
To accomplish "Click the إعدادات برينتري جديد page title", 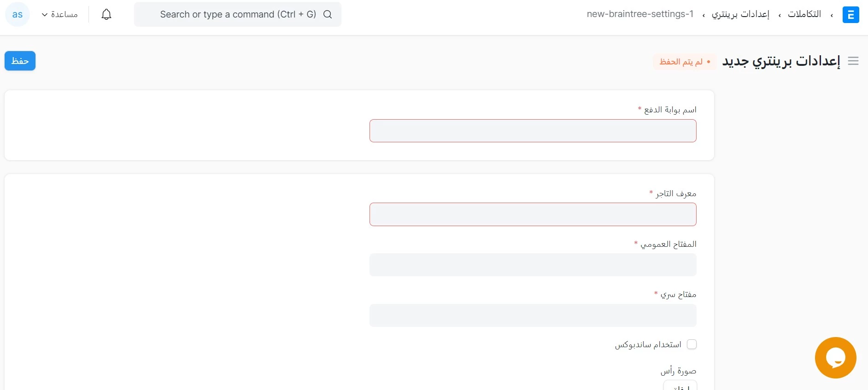I will click(x=781, y=61).
